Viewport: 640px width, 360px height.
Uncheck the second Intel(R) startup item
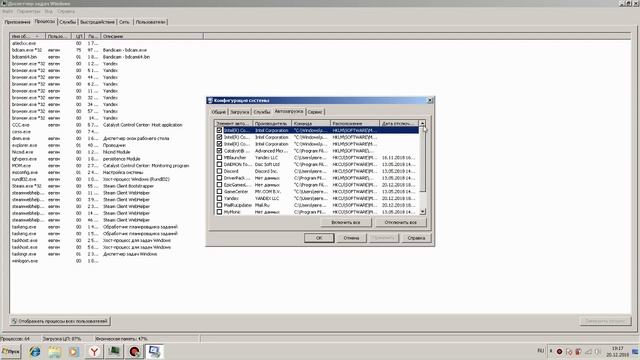click(x=219, y=137)
